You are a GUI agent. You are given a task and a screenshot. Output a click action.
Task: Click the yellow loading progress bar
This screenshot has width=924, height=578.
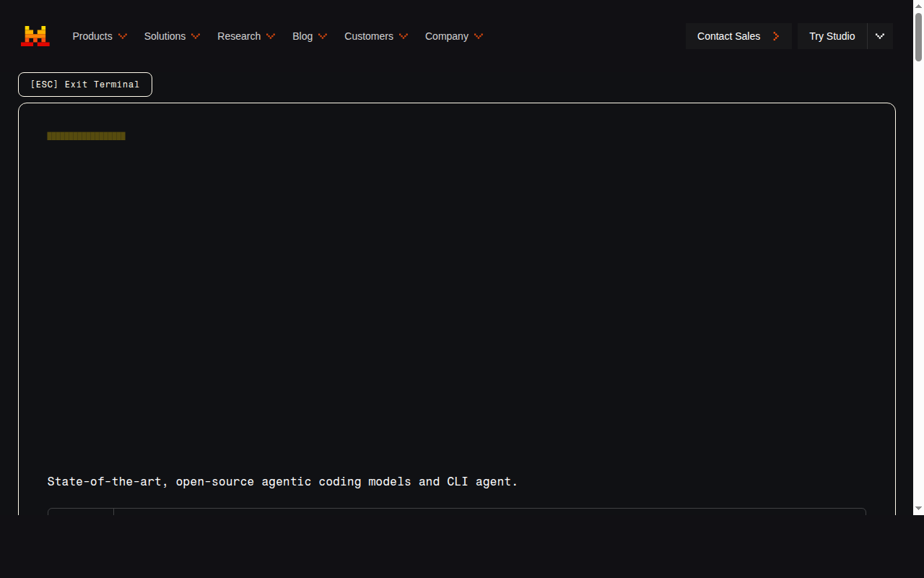click(x=86, y=136)
